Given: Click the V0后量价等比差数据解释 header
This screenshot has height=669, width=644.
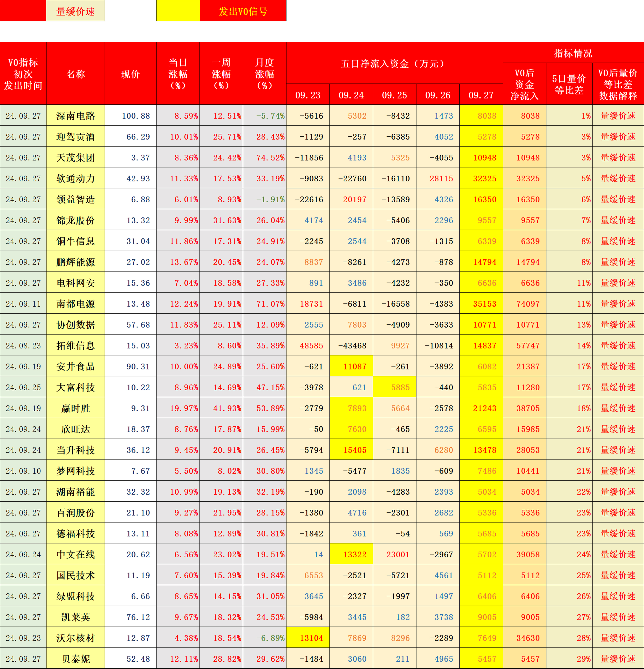Looking at the screenshot, I should point(618,84).
